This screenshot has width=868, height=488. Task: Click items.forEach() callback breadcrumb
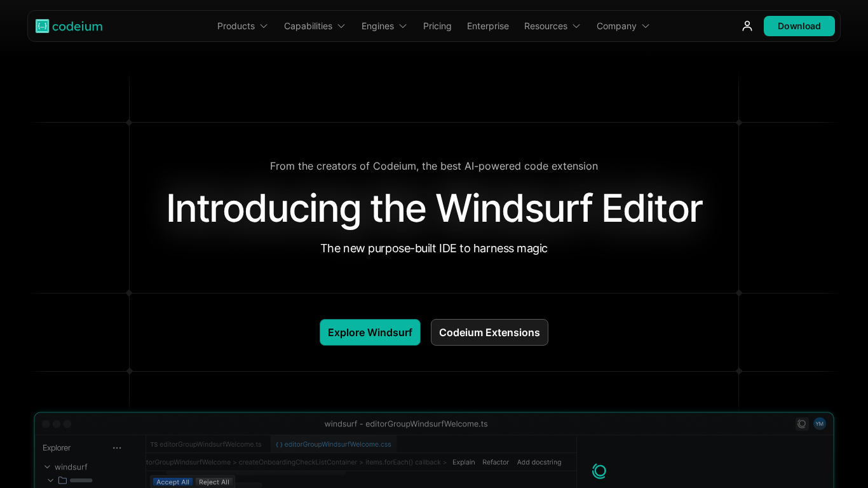[403, 462]
